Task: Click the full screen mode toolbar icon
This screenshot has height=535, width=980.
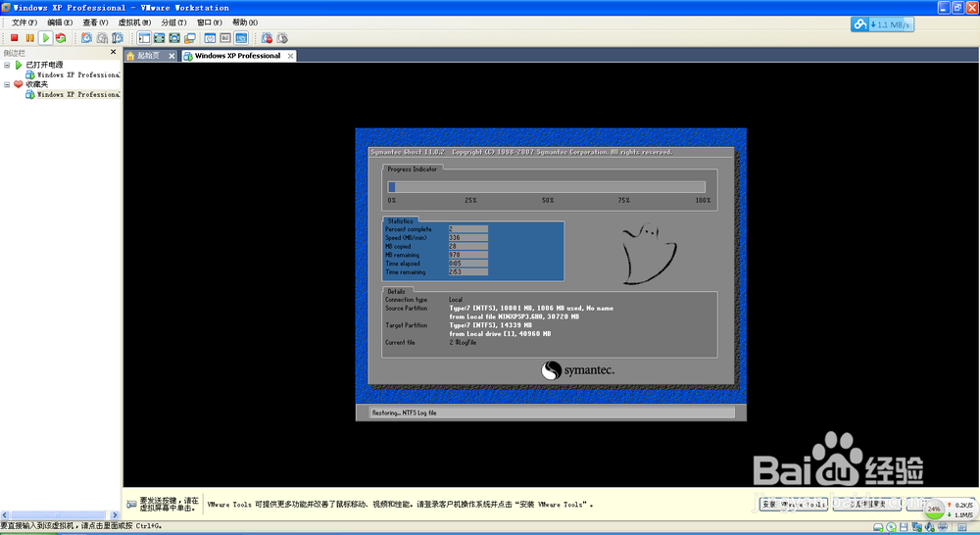Action: [174, 38]
